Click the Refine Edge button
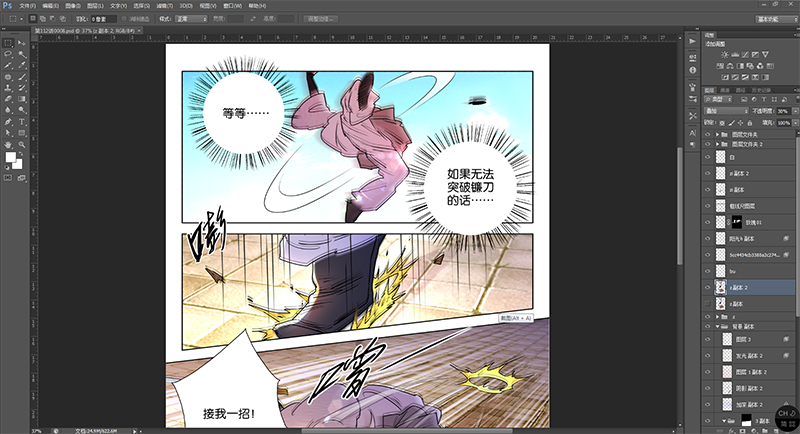This screenshot has width=800, height=434. [x=320, y=19]
